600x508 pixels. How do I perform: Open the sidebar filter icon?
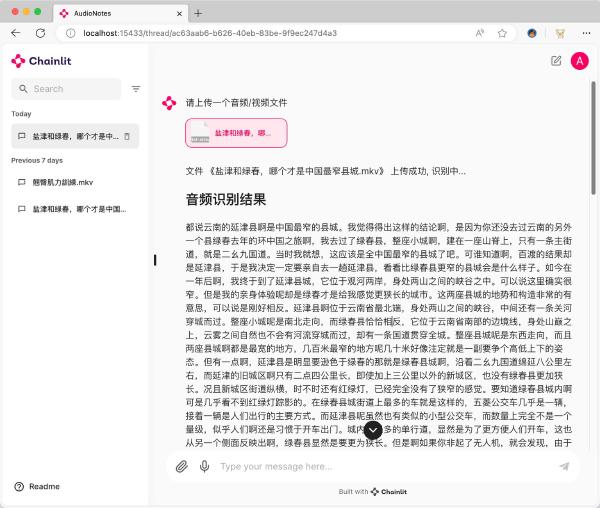pyautogui.click(x=136, y=89)
